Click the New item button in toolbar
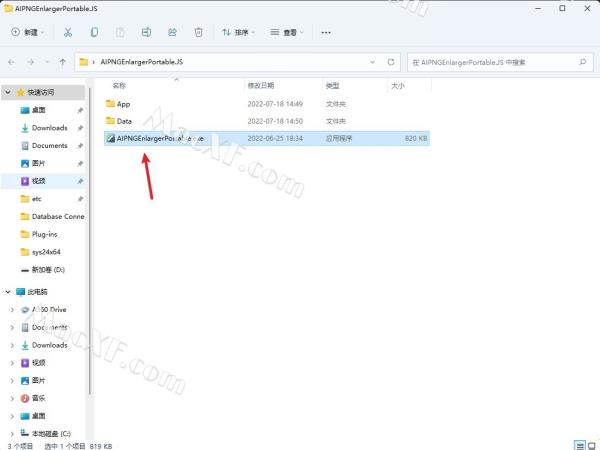Image resolution: width=600 pixels, height=450 pixels. tap(28, 32)
